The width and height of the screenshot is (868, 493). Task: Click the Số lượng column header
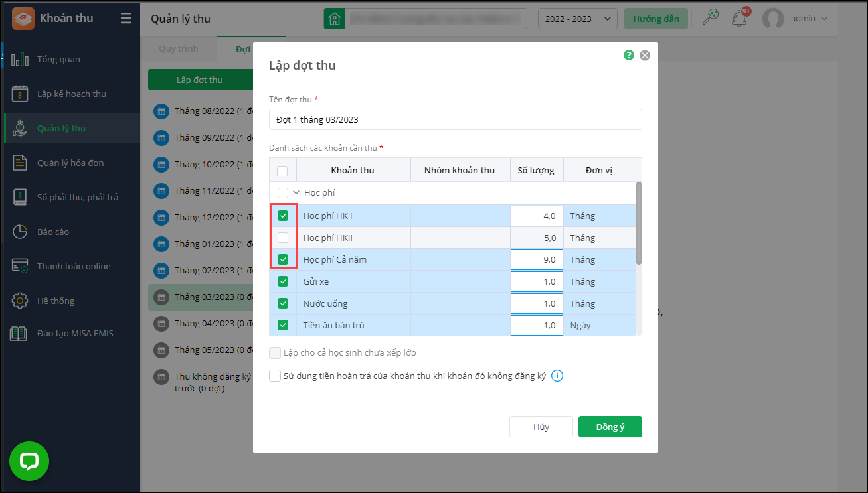click(x=536, y=170)
